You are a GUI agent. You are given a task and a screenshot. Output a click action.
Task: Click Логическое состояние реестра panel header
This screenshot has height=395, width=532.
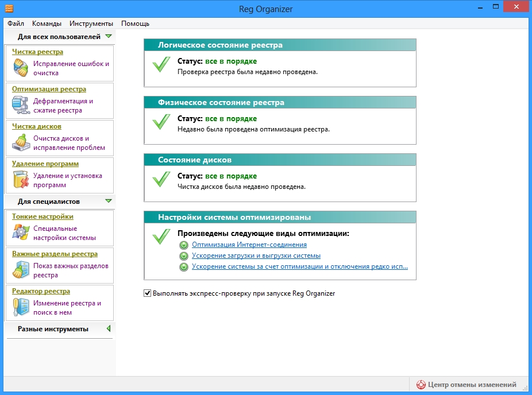tap(280, 45)
